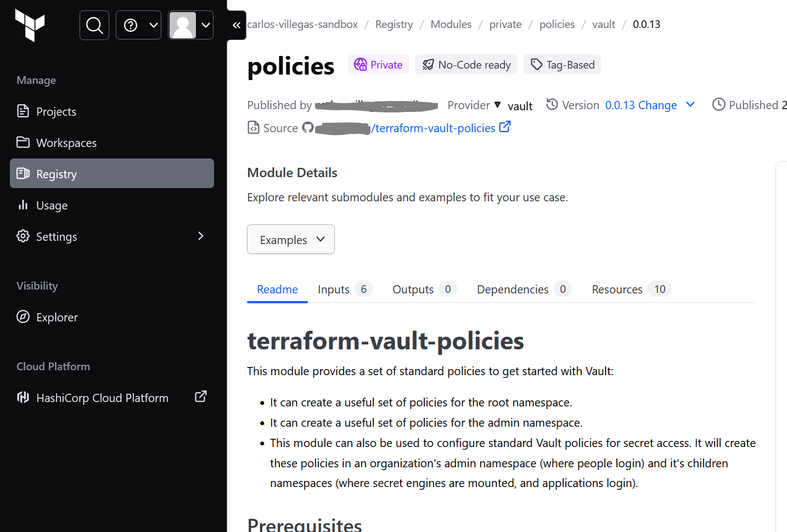Viewport: 787px width, 532px height.
Task: Open the terraform-vault-policies source link
Action: click(434, 128)
